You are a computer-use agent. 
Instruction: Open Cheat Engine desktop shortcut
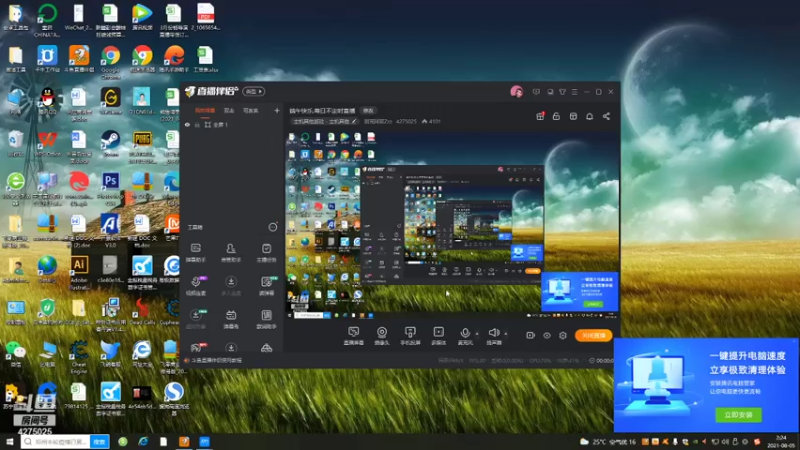[x=79, y=357]
